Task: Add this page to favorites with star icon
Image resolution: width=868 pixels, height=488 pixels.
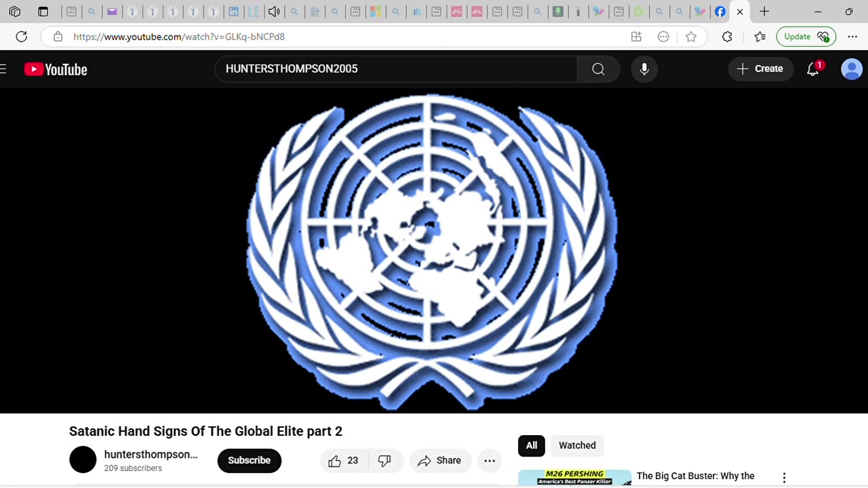Action: pyautogui.click(x=691, y=37)
